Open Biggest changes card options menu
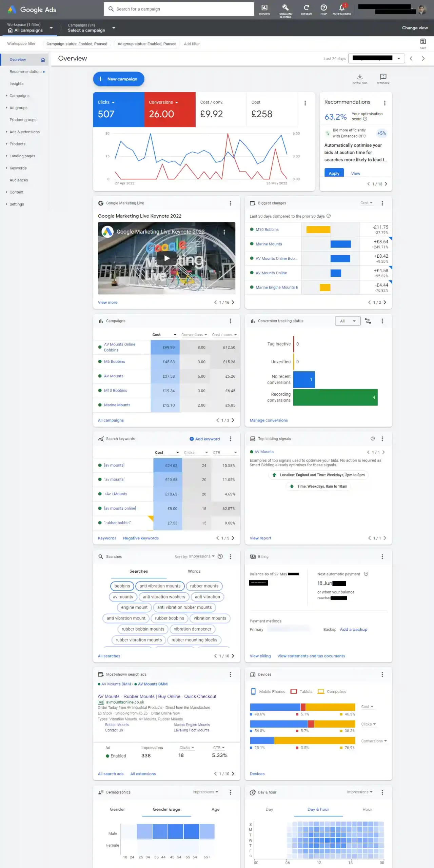Viewport: 434px width, 868px height. (x=382, y=203)
